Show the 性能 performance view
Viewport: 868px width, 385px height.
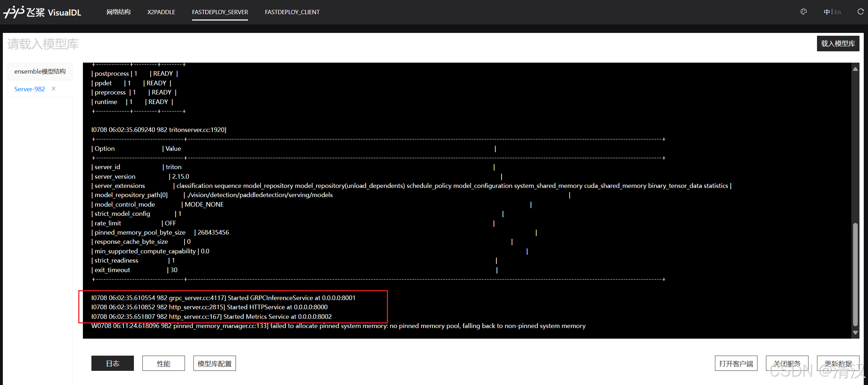point(164,363)
